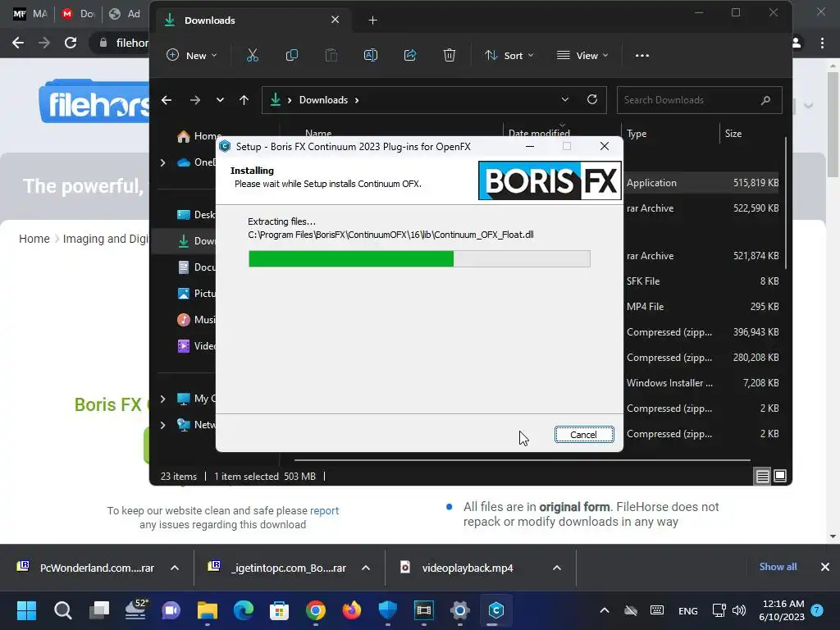Click the Size column header

coord(751,134)
